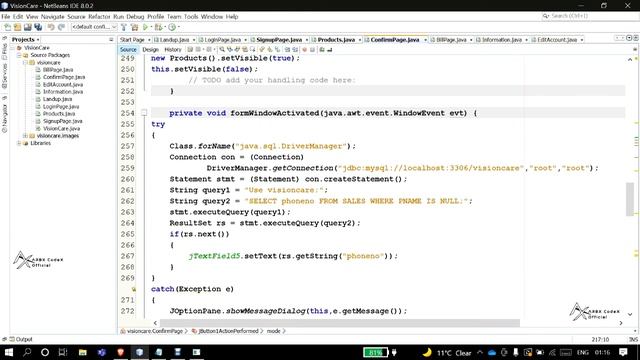Click the Profile Project clock icon
Screen dimensions: 640x360
click(172, 27)
